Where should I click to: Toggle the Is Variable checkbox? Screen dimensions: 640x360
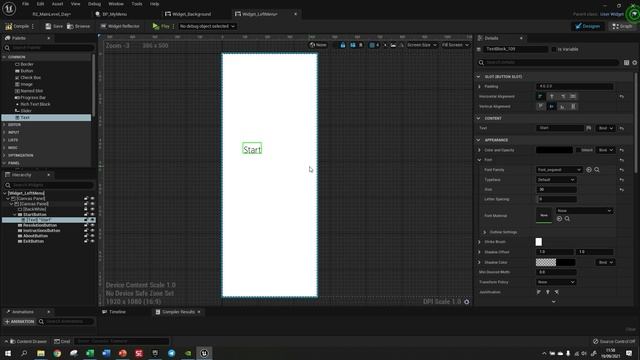[554, 49]
